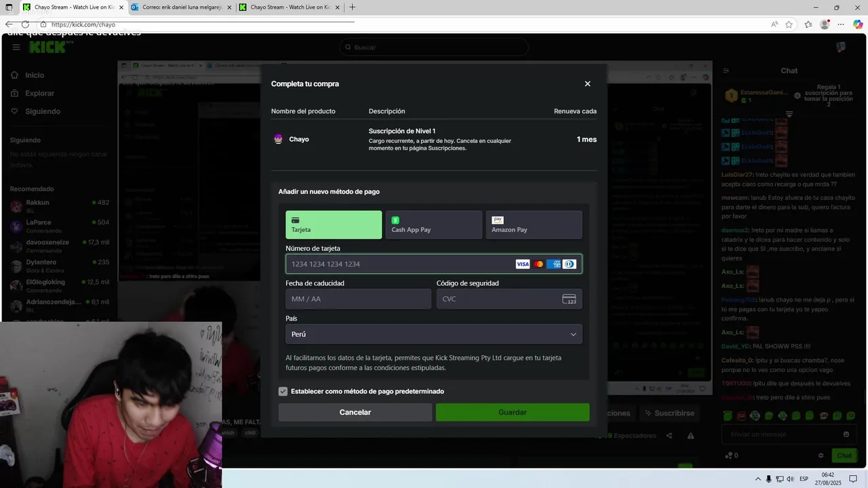This screenshot has width=868, height=488.
Task: Click the taskbar microphone icon
Action: click(x=769, y=479)
